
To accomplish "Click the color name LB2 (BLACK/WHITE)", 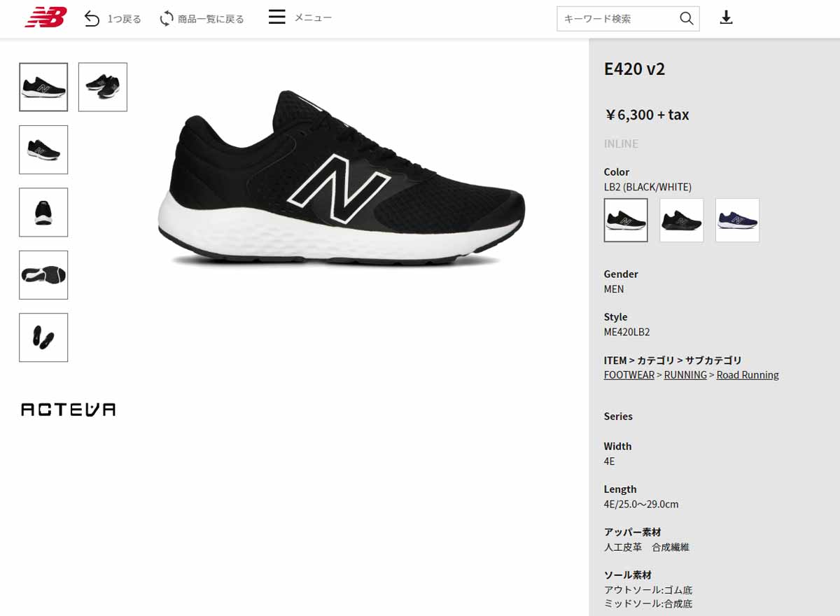I will (x=647, y=188).
